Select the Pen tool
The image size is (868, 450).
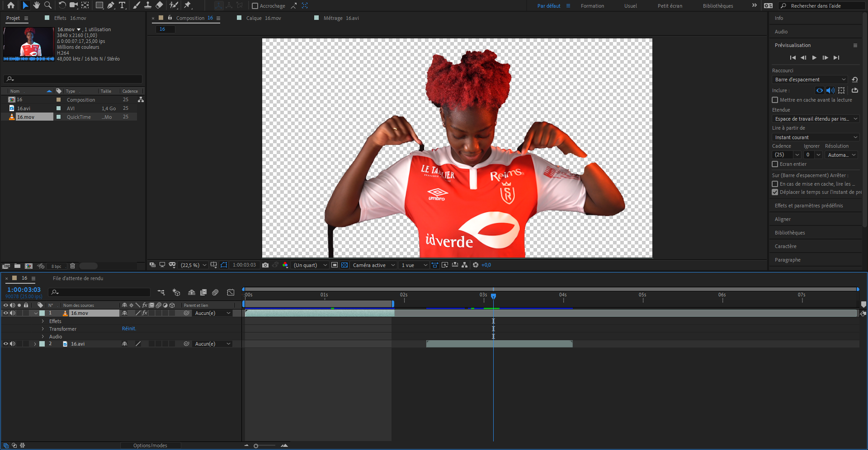[111, 5]
